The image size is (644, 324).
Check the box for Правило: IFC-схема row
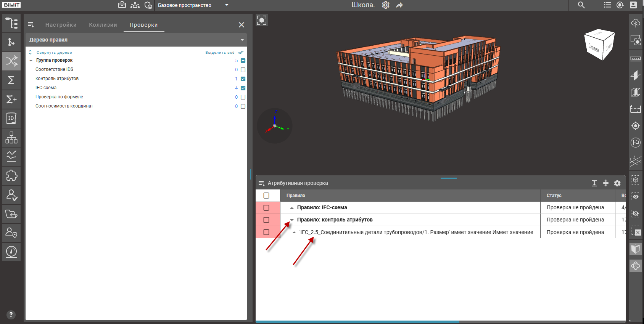tap(266, 208)
